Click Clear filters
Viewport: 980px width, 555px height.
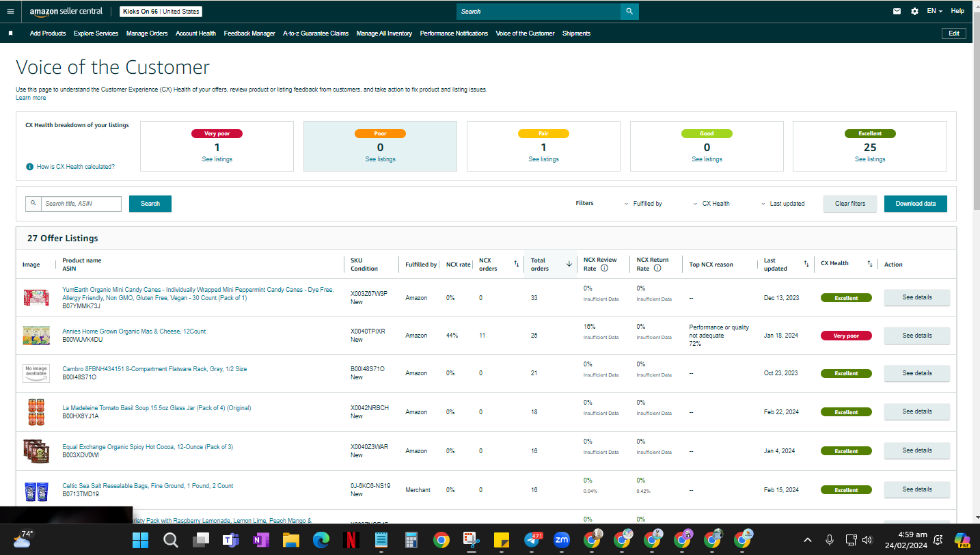[850, 204]
